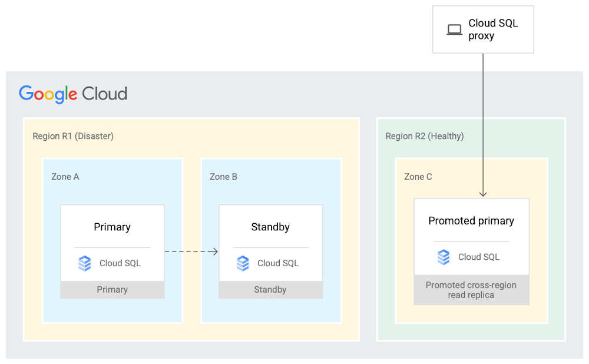Select the blue database icon in Zone B
The image size is (589, 364).
pos(243,263)
